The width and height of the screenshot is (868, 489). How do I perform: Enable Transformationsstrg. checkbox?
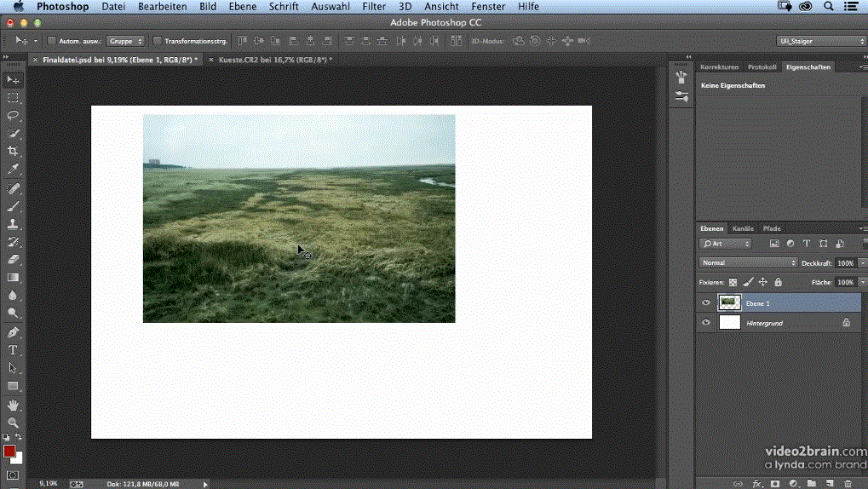click(x=158, y=40)
